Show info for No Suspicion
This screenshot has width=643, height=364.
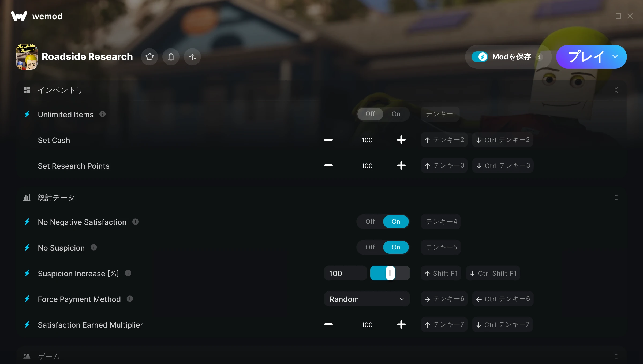pos(94,247)
